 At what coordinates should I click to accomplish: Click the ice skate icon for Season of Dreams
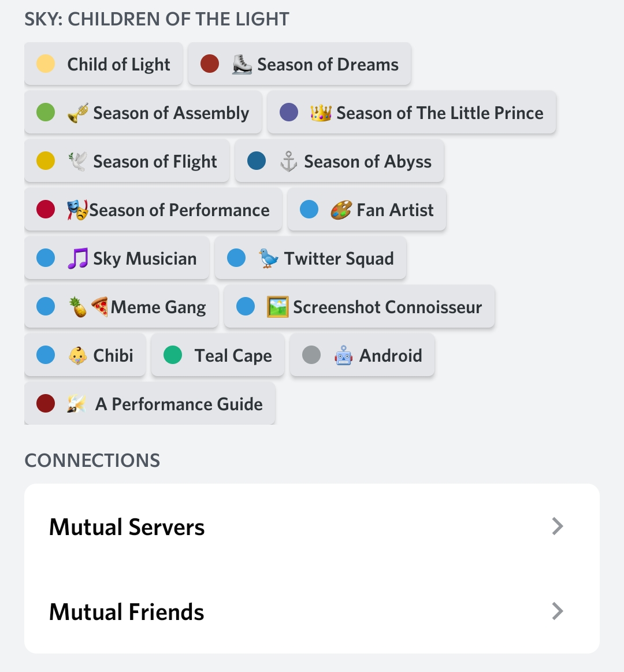click(242, 64)
